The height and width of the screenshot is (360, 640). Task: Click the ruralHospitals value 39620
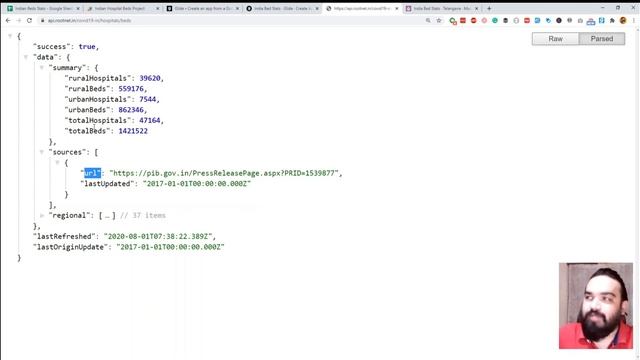[x=150, y=78]
